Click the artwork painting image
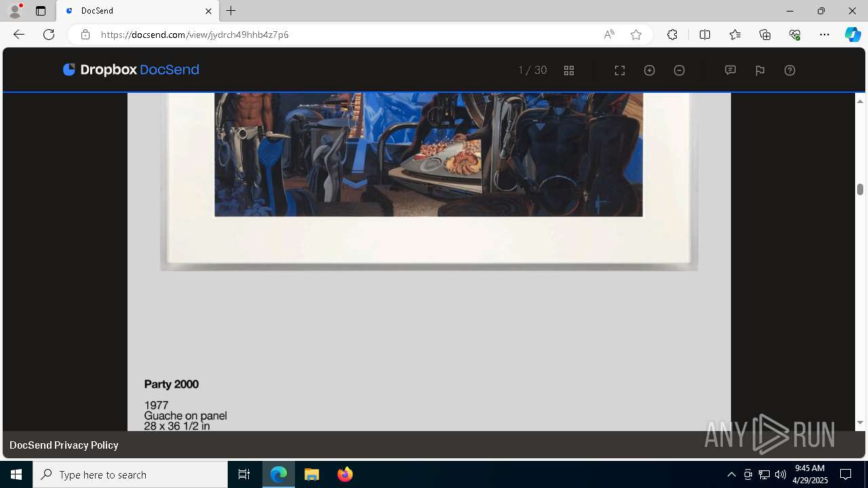Screen dimensions: 868x488 (x=429, y=155)
